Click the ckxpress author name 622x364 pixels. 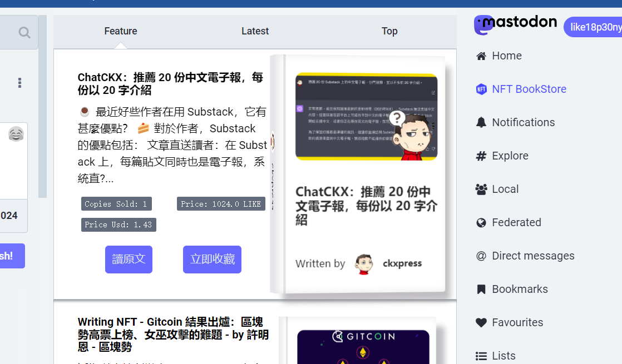click(x=402, y=264)
